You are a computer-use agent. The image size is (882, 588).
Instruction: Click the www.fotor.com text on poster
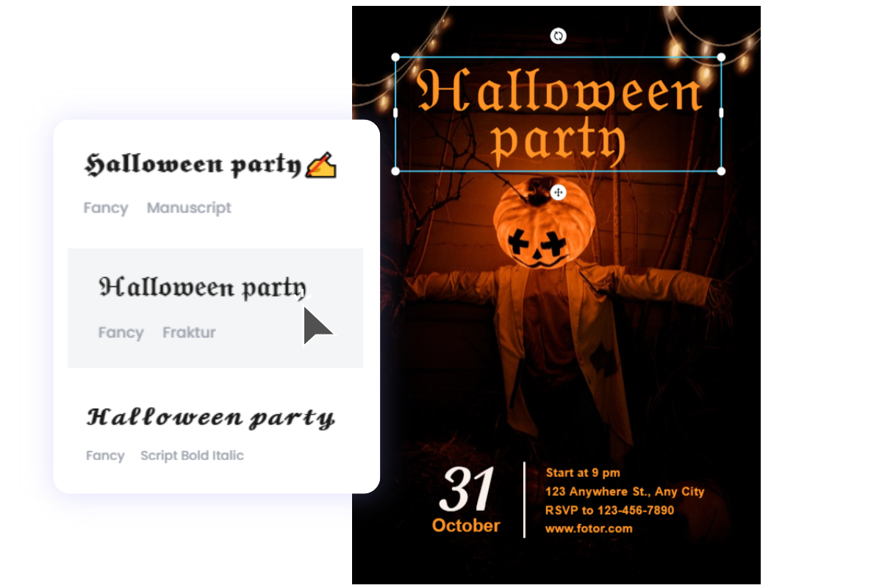tap(589, 528)
